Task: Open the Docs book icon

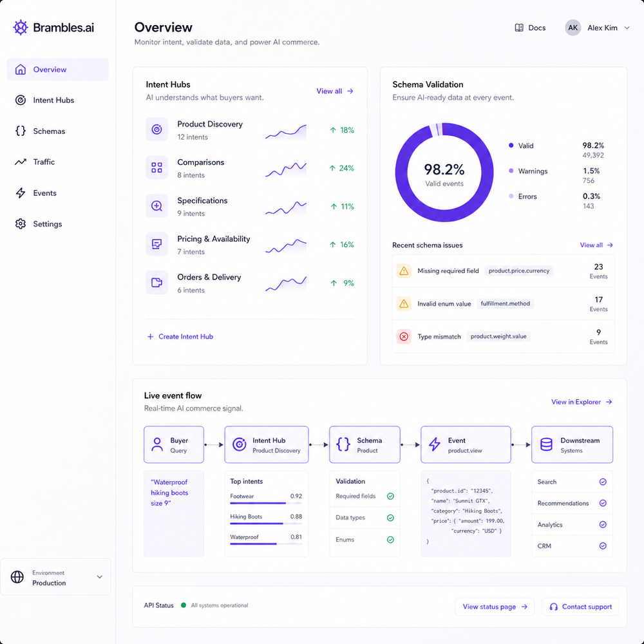Action: 518,28
